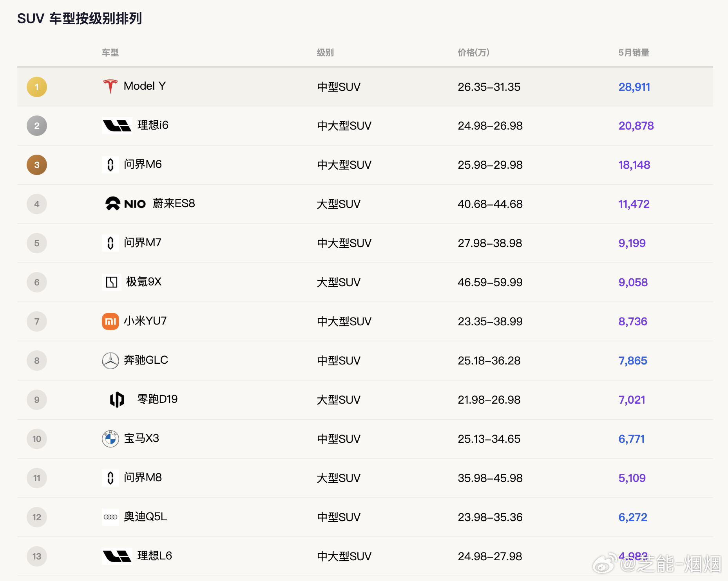The width and height of the screenshot is (728, 581).
Task: Select the 问界M8 model name
Action: pyautogui.click(x=143, y=477)
